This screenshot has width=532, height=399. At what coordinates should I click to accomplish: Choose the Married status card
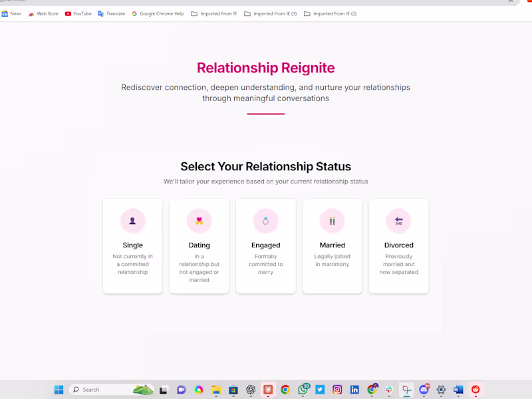(x=332, y=246)
